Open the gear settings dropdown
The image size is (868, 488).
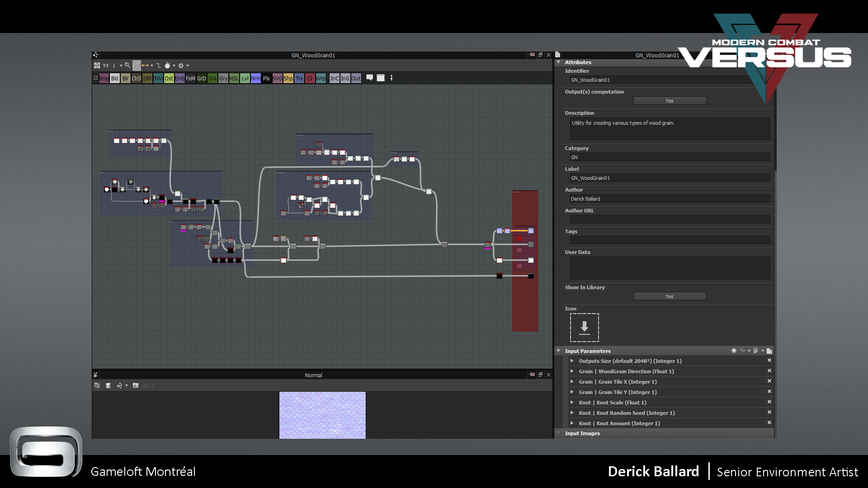183,66
